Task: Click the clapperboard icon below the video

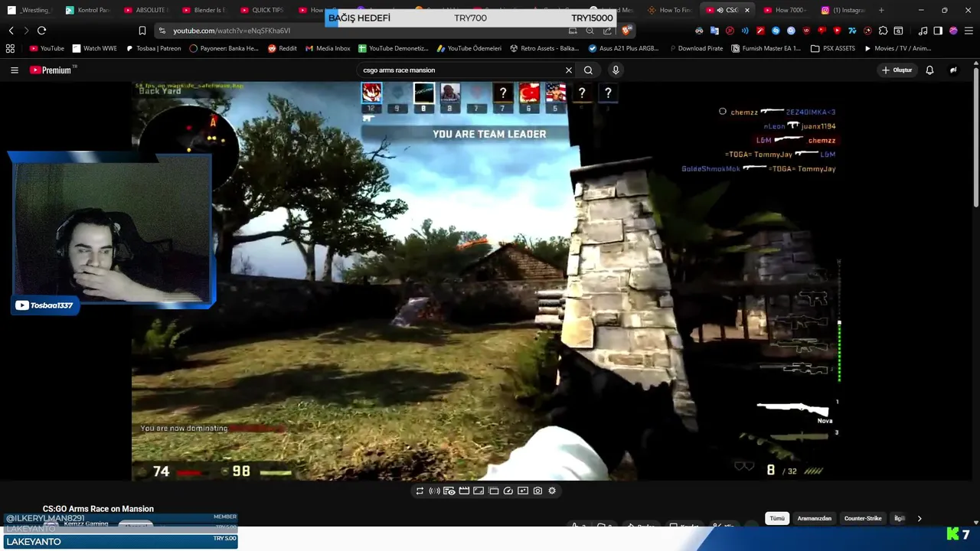Action: point(464,491)
